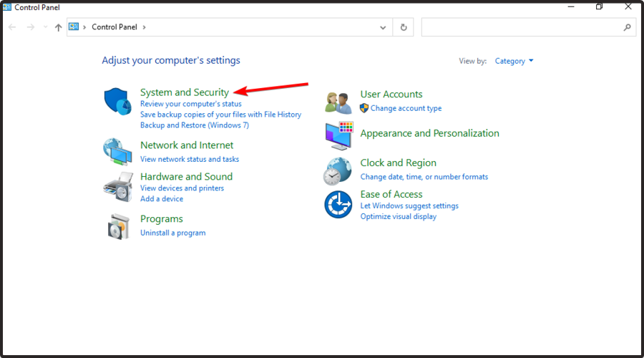644x358 pixels.
Task: Go up one folder level arrow
Action: (x=58, y=27)
